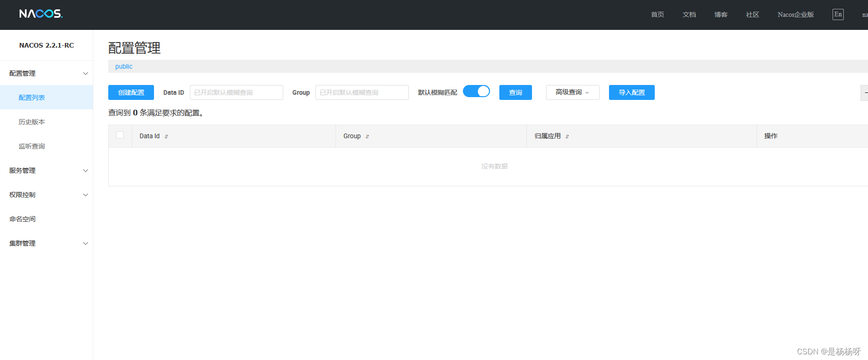This screenshot has height=360, width=868.
Task: Focus the Data ID search field
Action: (237, 92)
